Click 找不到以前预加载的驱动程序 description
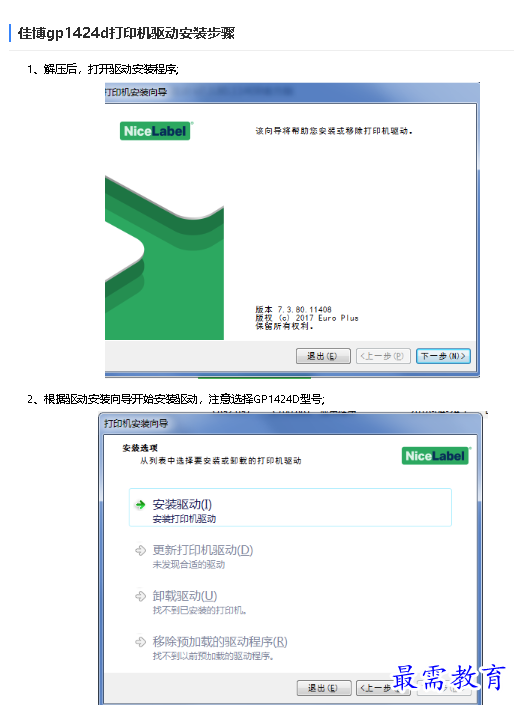Image resolution: width=514 pixels, height=709 pixels. 213,656
